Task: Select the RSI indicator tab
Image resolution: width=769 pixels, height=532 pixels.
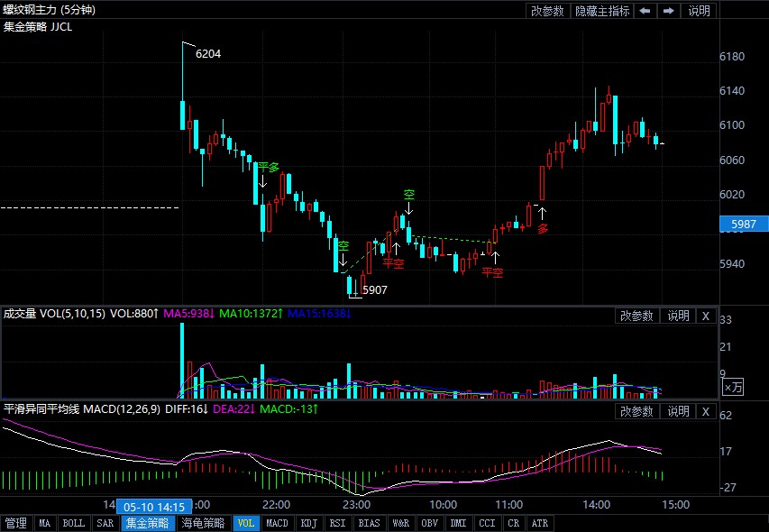Action: (337, 523)
